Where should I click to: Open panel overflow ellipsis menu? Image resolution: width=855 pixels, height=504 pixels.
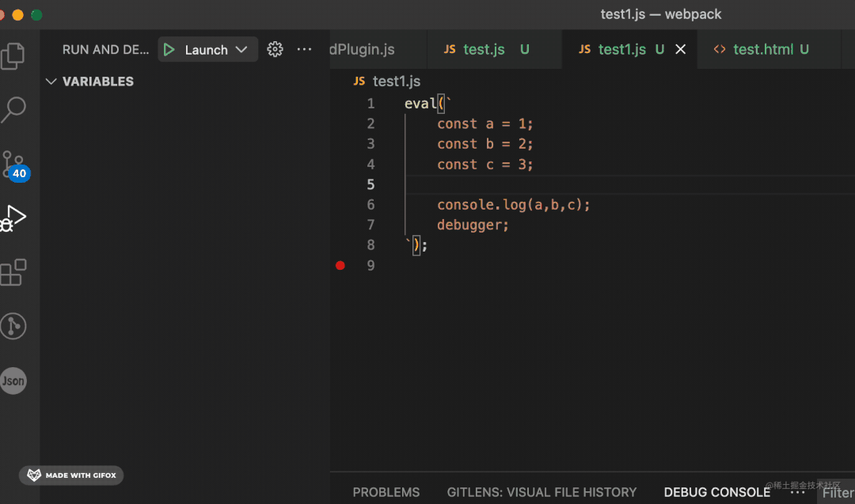(797, 492)
